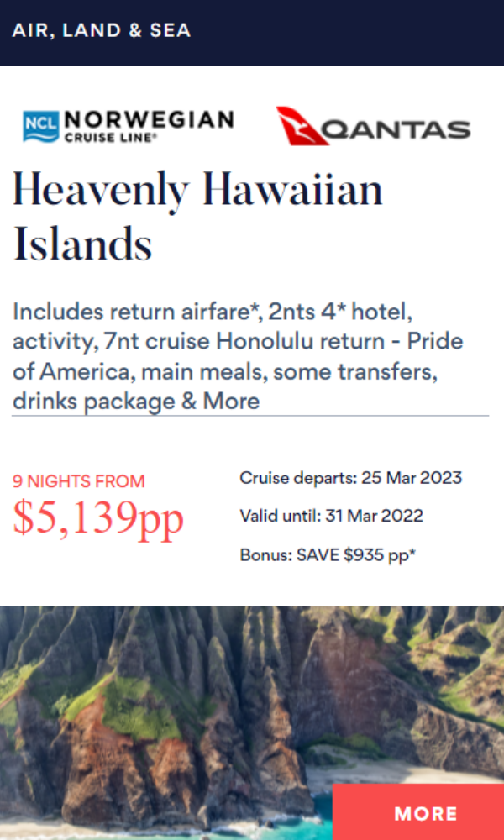Click the QANTAS wordmark text

pos(396,129)
